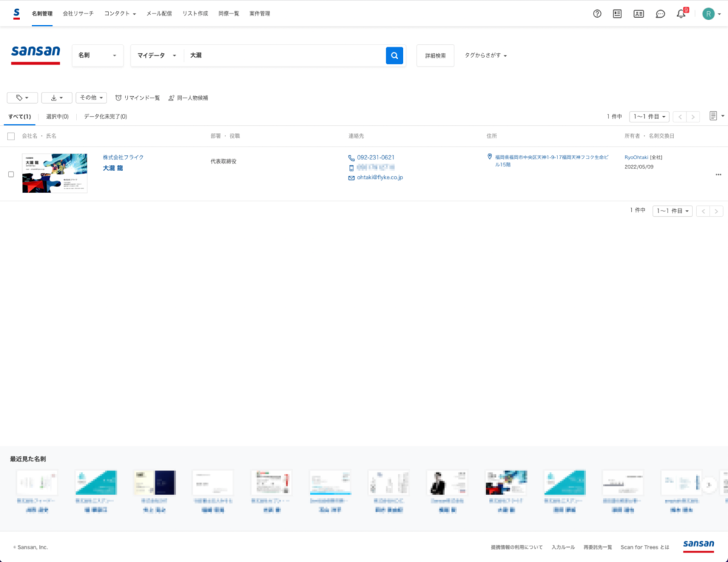
Task: Open リスト作成 menu
Action: click(x=195, y=14)
